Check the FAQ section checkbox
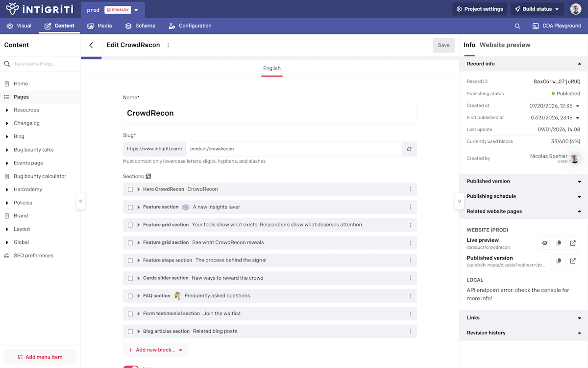Viewport: 588px width, 368px height. pyautogui.click(x=130, y=296)
